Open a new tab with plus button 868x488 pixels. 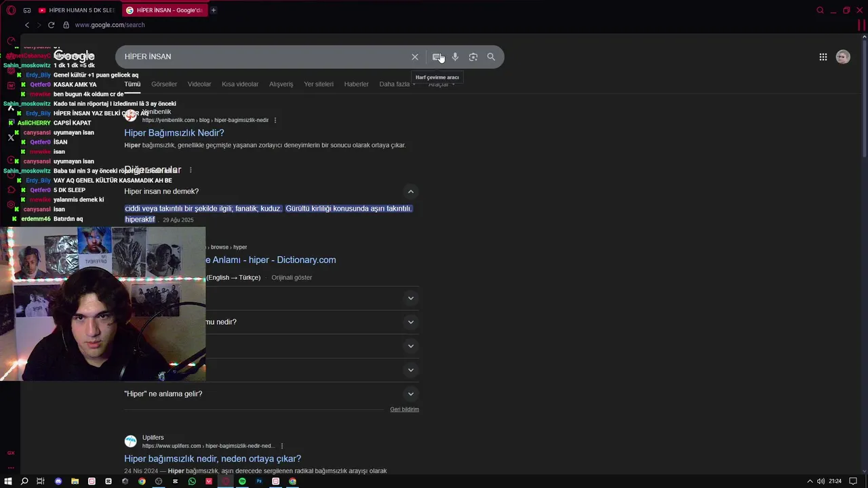tap(213, 10)
